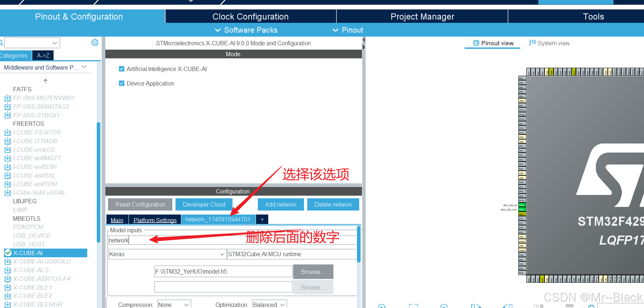The image size is (644, 308).
Task: Click the Delete network button
Action: [333, 204]
